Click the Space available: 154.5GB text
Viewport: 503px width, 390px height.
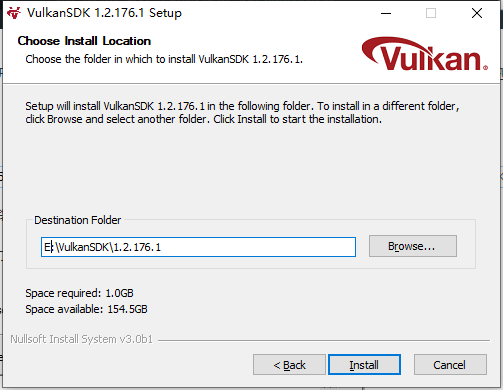pyautogui.click(x=86, y=309)
